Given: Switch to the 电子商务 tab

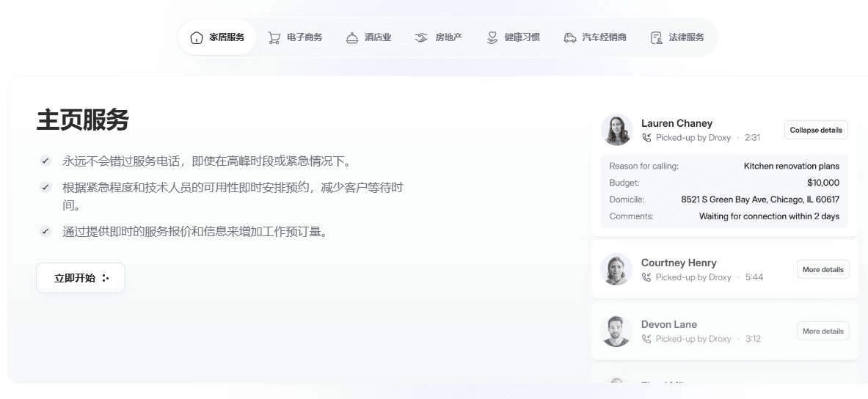Looking at the screenshot, I should coord(295,37).
